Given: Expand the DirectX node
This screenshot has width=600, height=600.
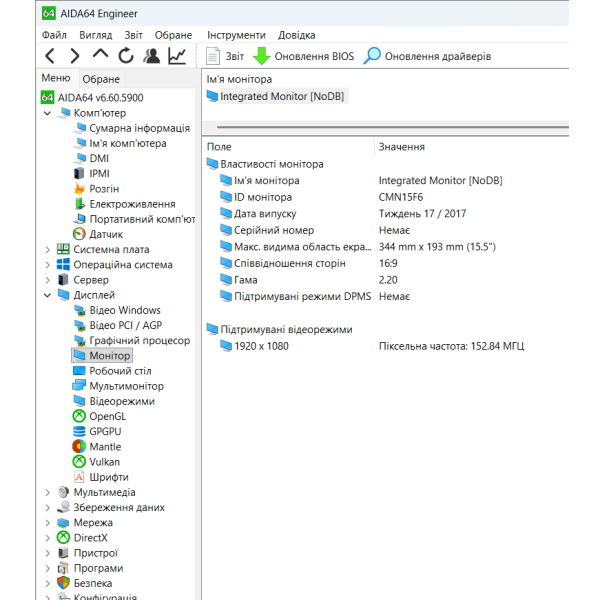Looking at the screenshot, I should point(47,538).
